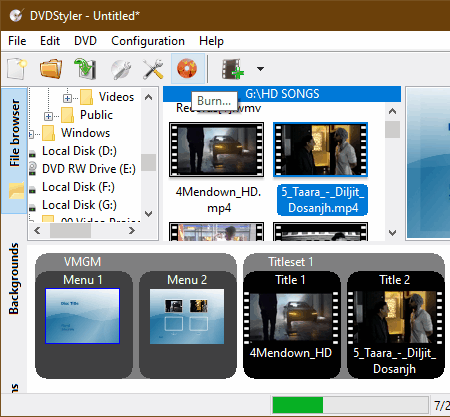The width and height of the screenshot is (450, 417).
Task: Open DVD options disc-wrench icon
Action: pos(120,69)
